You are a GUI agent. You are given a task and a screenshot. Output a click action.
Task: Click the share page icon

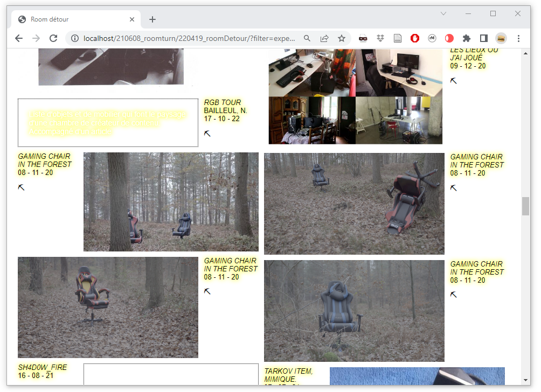[324, 38]
